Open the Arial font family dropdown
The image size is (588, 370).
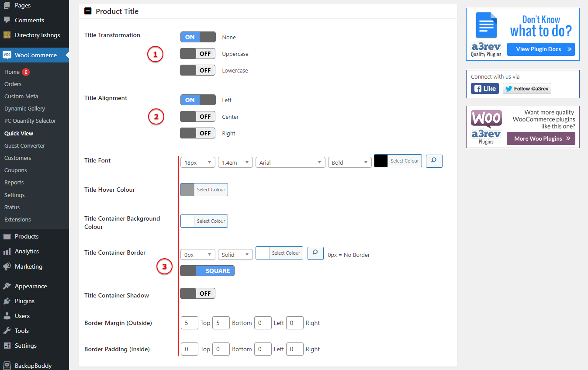pos(290,163)
